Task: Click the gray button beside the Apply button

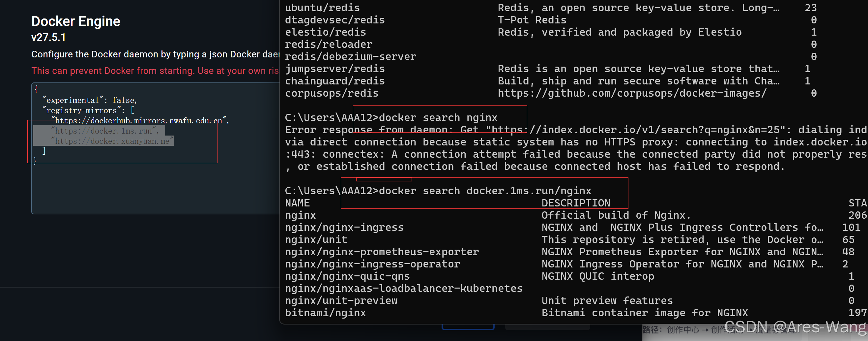Action: [548, 326]
